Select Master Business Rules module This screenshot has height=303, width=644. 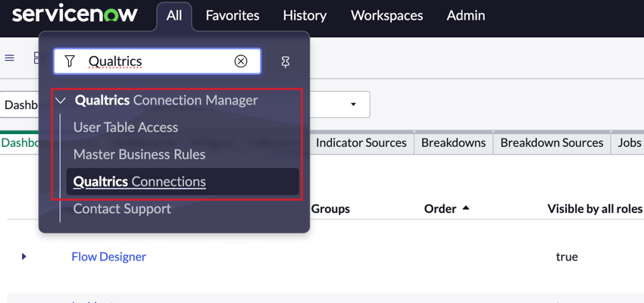click(x=139, y=155)
